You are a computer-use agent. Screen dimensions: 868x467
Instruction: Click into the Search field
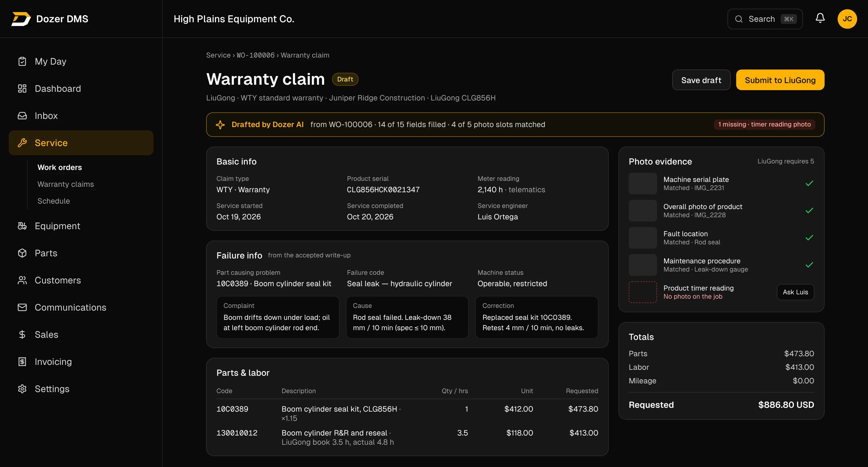click(765, 19)
